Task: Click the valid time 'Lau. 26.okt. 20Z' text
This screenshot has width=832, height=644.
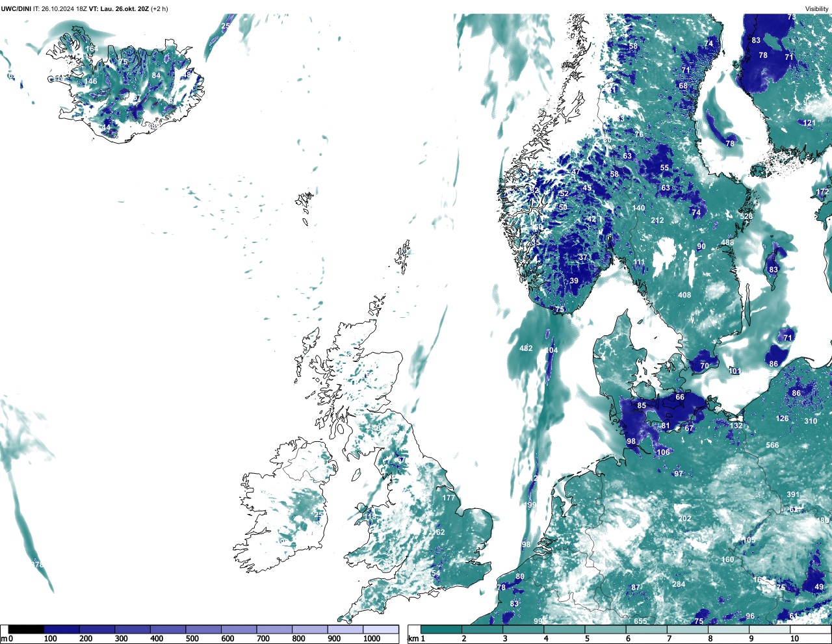Action: 123,8
